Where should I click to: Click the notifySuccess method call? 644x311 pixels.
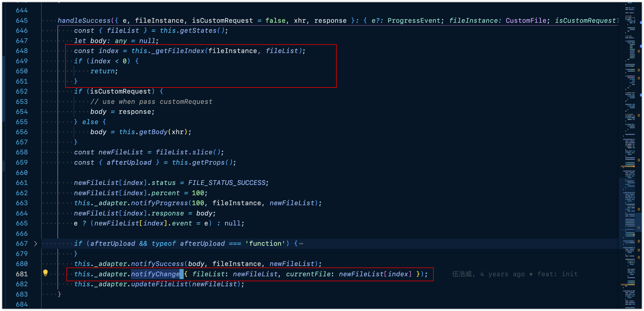pyautogui.click(x=157, y=264)
